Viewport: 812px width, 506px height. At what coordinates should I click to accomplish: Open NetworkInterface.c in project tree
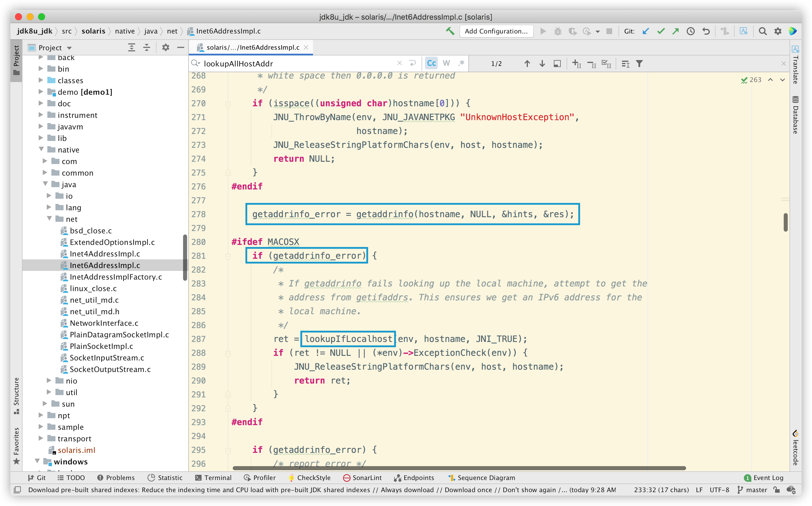click(104, 323)
